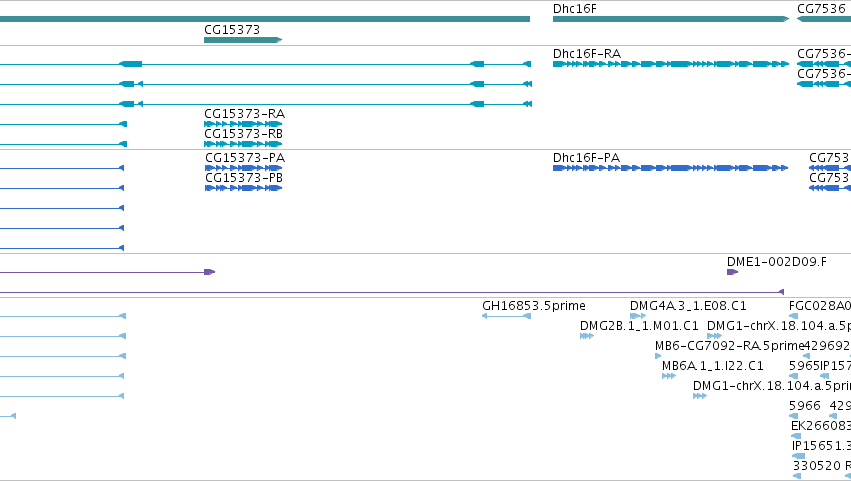Screen dimensions: 851x481
Task: Click the 5966 feature label
Action: [805, 406]
